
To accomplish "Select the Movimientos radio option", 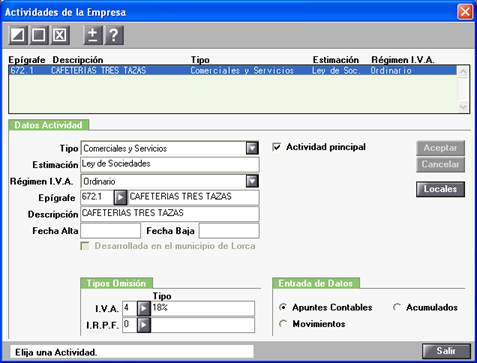I will tap(283, 324).
